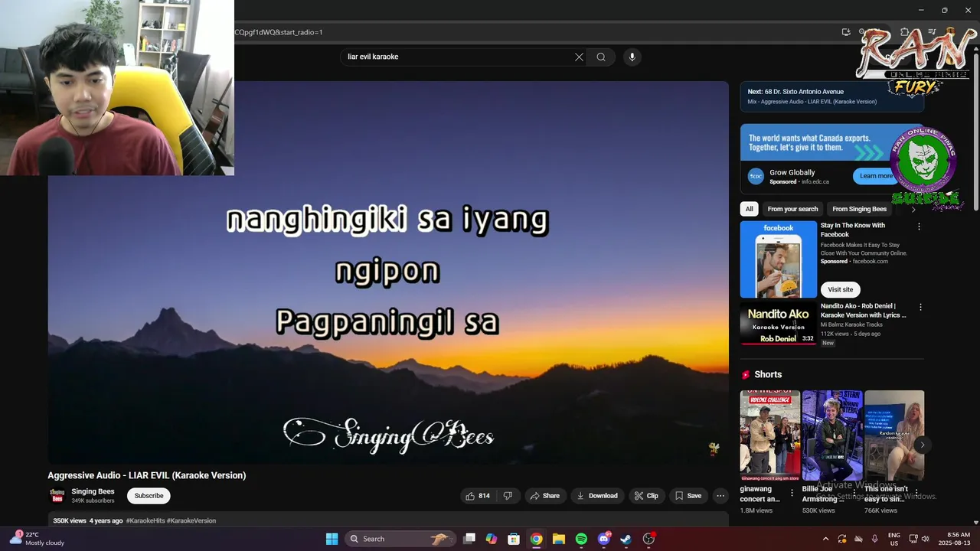This screenshot has width=980, height=551.
Task: Open the ENG US language switcher
Action: click(x=894, y=539)
